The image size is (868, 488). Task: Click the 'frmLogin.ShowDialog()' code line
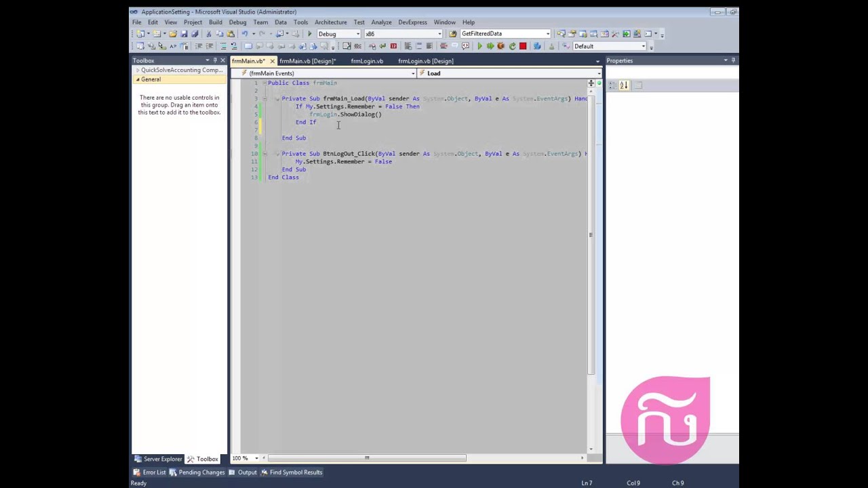coord(345,115)
